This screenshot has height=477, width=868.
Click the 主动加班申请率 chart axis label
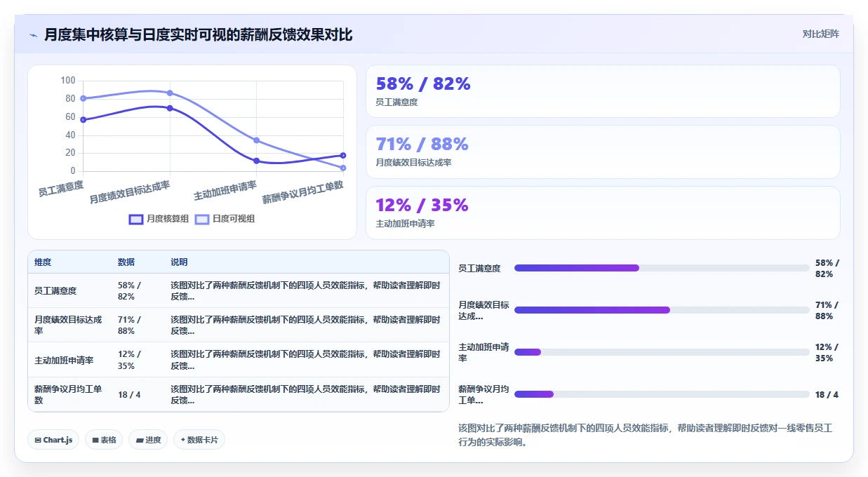pyautogui.click(x=225, y=190)
